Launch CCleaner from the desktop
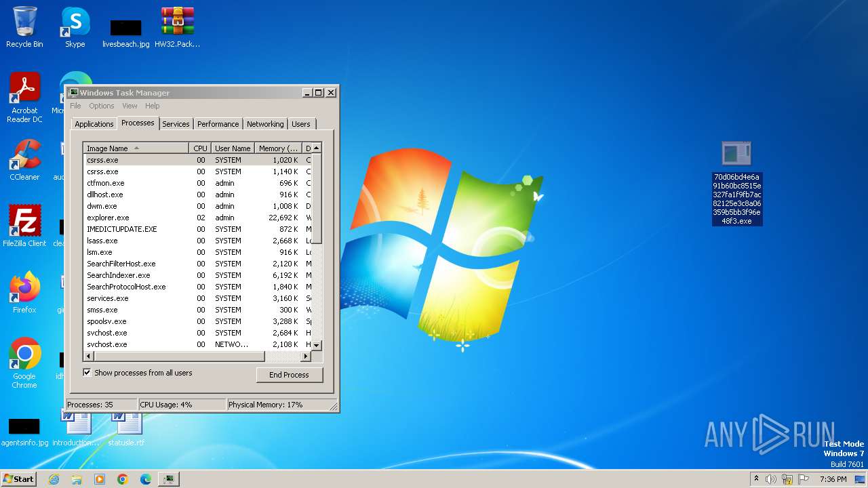 pos(24,160)
